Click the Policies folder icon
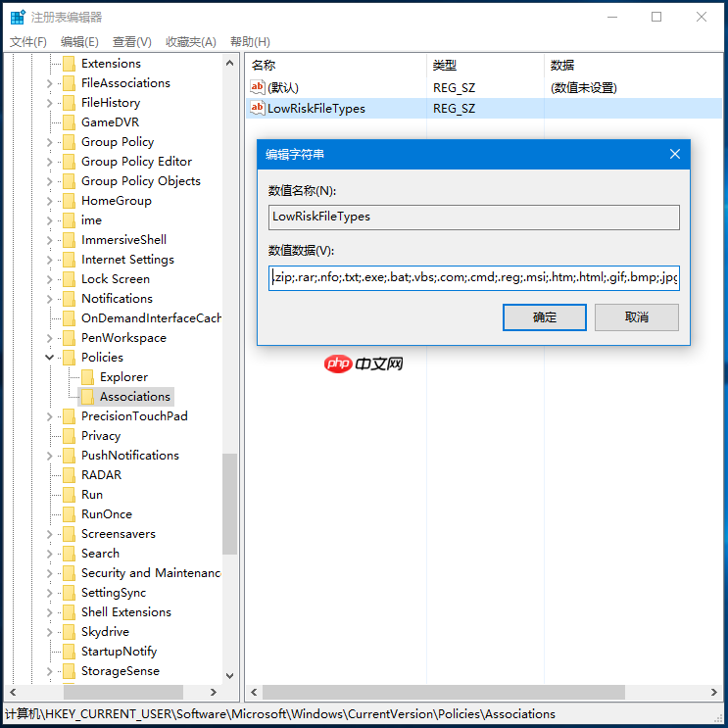 (x=69, y=358)
